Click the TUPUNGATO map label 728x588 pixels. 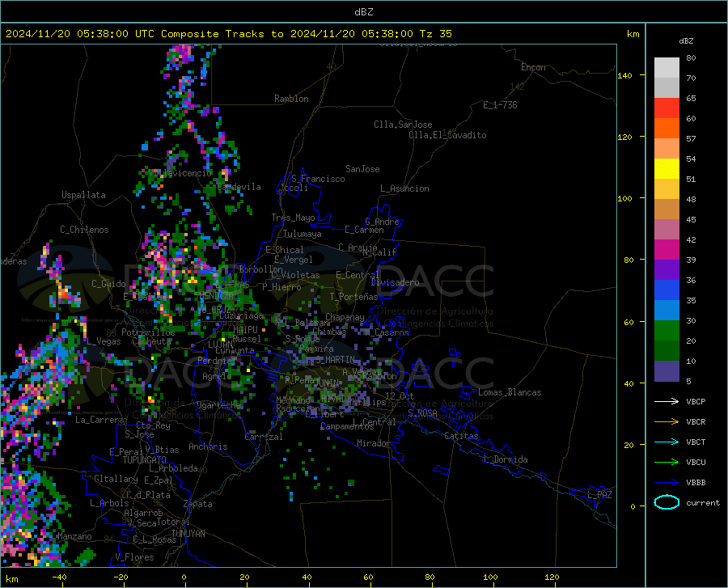click(x=145, y=460)
